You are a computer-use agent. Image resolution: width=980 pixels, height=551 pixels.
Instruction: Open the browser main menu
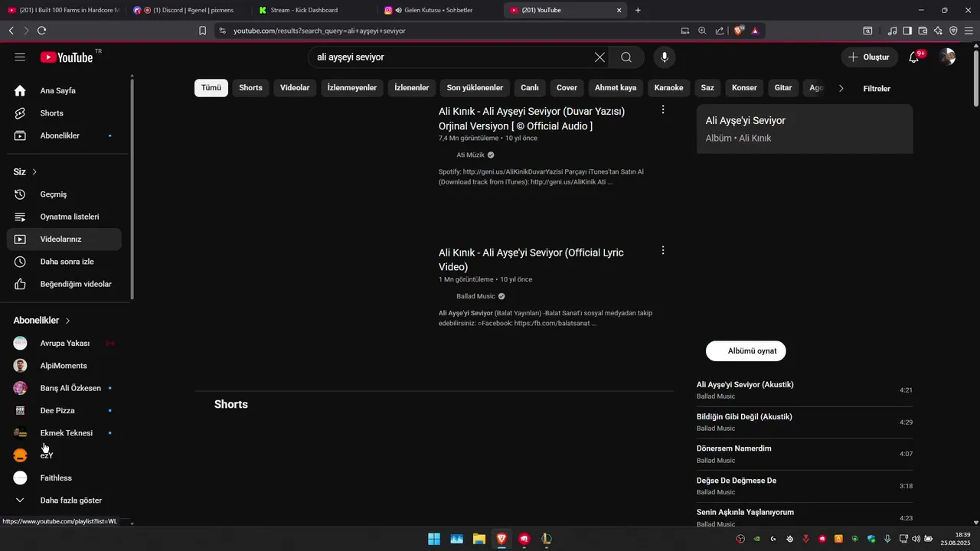pos(970,31)
